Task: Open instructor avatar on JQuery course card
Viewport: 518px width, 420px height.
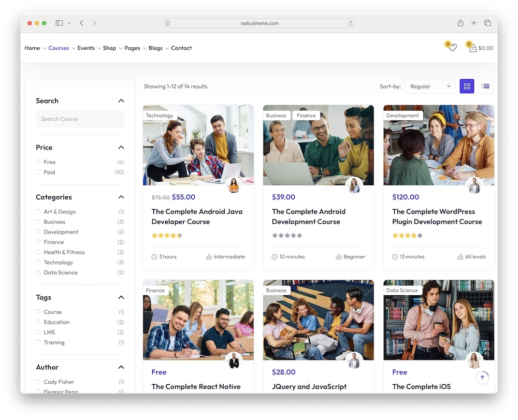Action: coord(354,360)
